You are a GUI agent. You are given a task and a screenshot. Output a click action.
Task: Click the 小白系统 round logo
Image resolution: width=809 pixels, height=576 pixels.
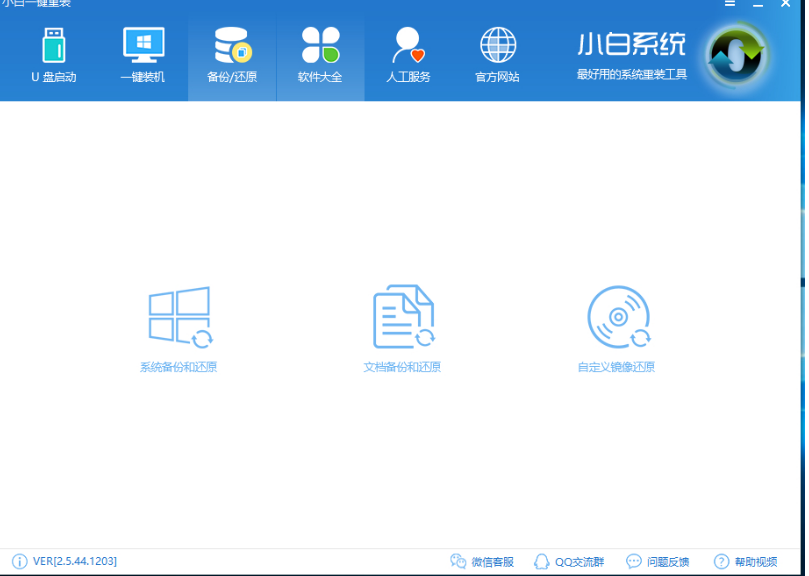pos(737,55)
